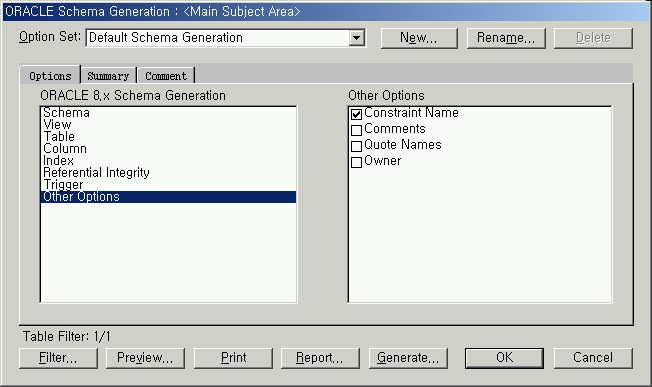652x387 pixels.
Task: Click the Delete button
Action: pyautogui.click(x=593, y=38)
